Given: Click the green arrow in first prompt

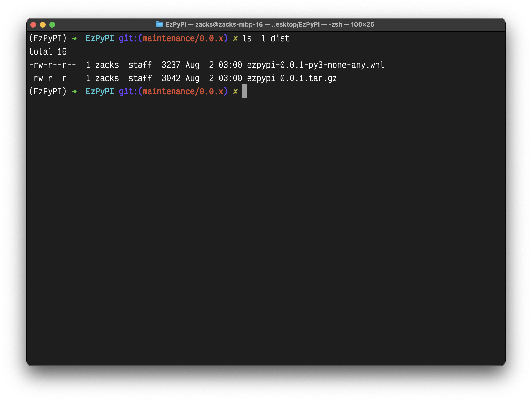Looking at the screenshot, I should (74, 38).
